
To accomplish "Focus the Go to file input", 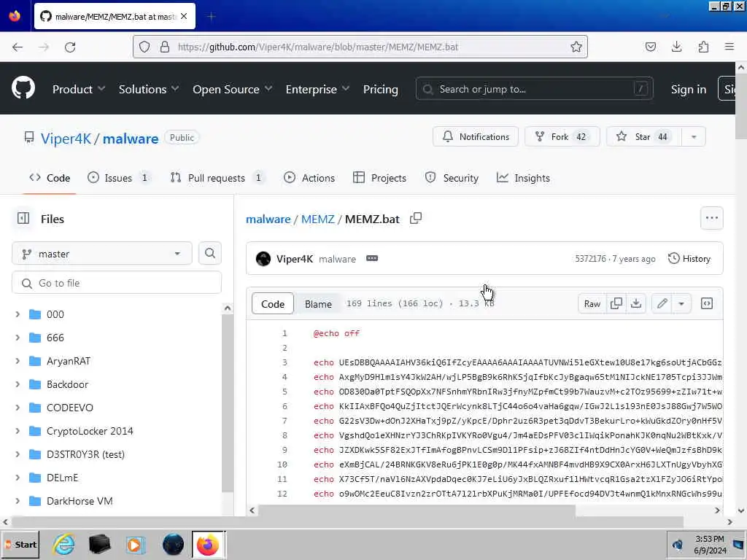I will (x=117, y=283).
